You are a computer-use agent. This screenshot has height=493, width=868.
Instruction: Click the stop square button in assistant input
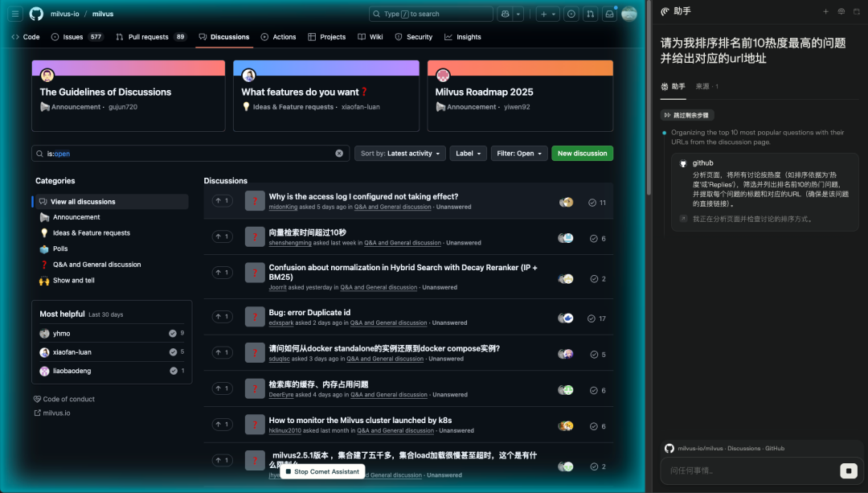click(x=848, y=470)
